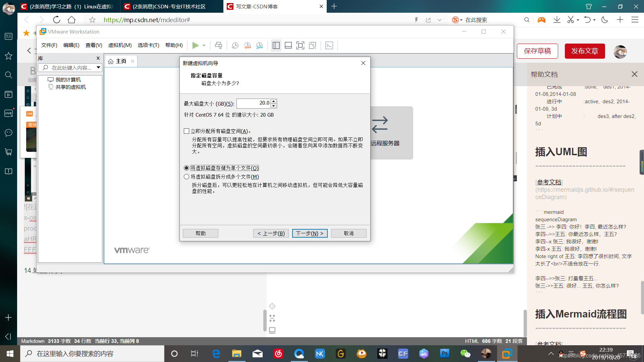Click the revert to snapshot icon

(247, 45)
